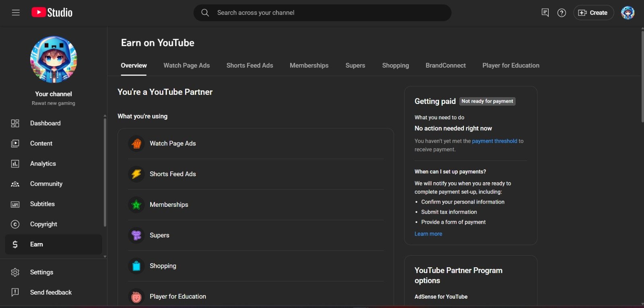The width and height of the screenshot is (644, 308).
Task: Switch to the Memberships tab
Action: (x=309, y=65)
